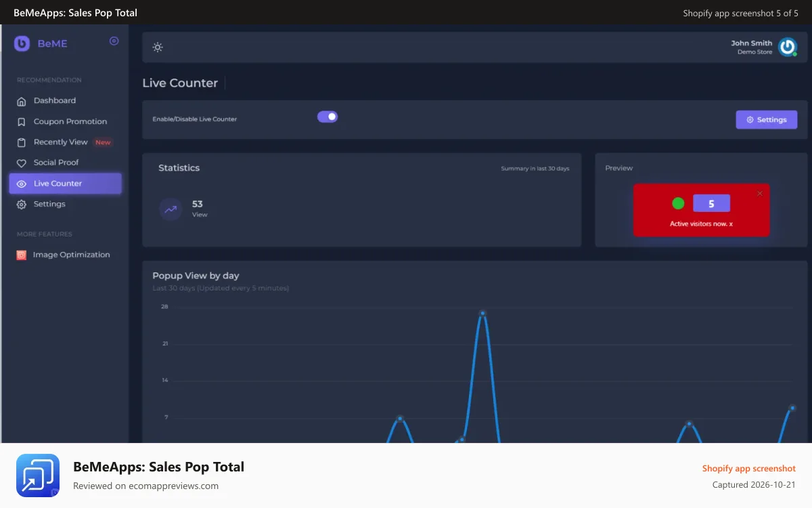812x508 pixels.
Task: Click the red preview popup card
Action: pos(701,210)
